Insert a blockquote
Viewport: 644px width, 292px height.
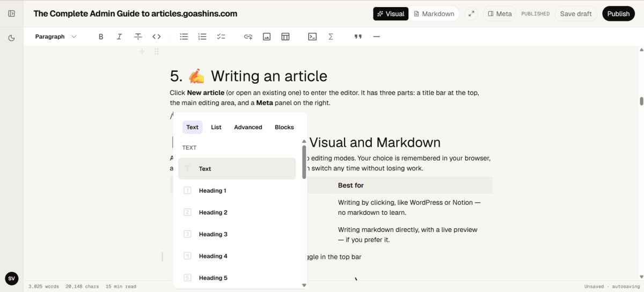coord(358,36)
